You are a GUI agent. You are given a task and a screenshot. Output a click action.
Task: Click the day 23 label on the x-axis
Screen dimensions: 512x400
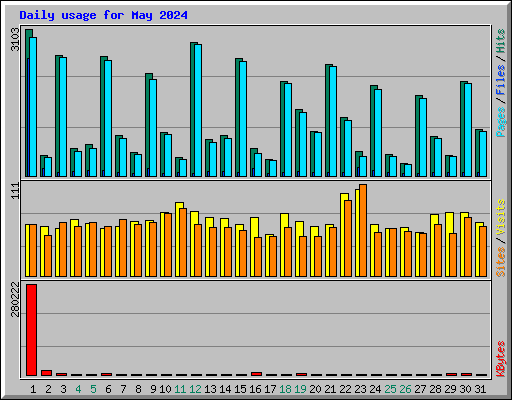[360, 389]
